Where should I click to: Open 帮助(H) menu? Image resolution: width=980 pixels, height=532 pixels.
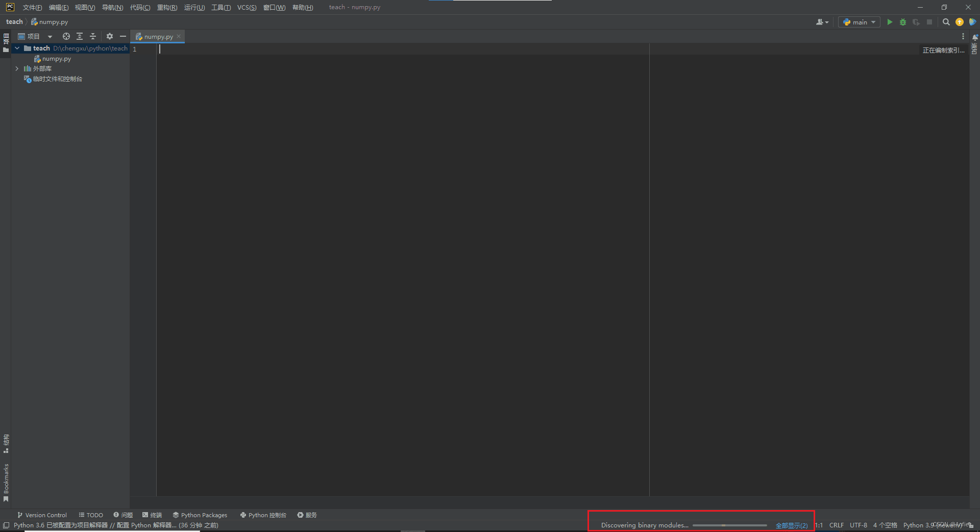pyautogui.click(x=303, y=7)
